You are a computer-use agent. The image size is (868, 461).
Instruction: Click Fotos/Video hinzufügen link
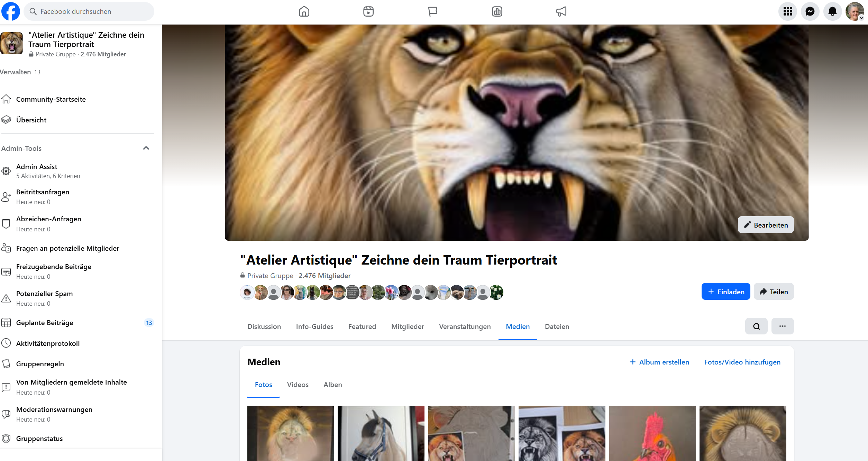pos(742,362)
